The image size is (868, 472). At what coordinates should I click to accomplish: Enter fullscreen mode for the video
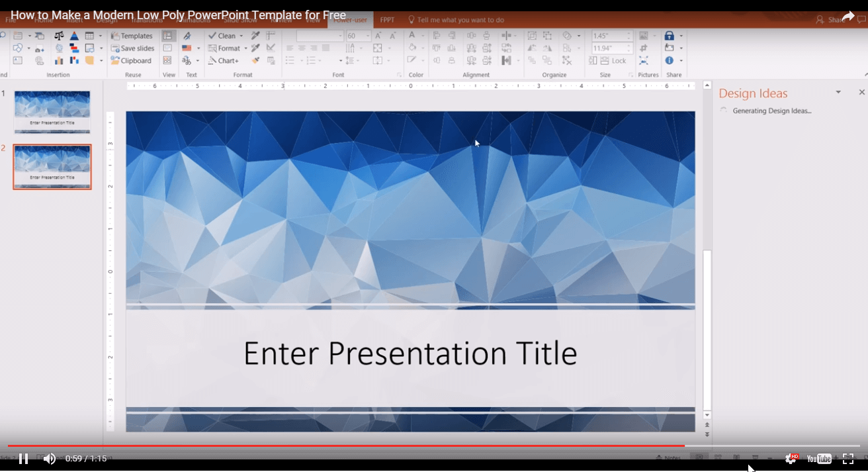coord(848,459)
